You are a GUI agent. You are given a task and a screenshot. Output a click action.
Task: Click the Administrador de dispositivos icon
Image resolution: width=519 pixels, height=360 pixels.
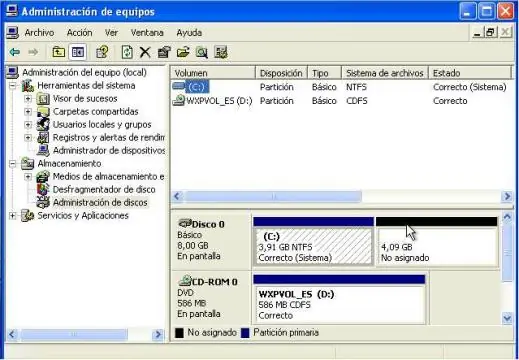43,150
